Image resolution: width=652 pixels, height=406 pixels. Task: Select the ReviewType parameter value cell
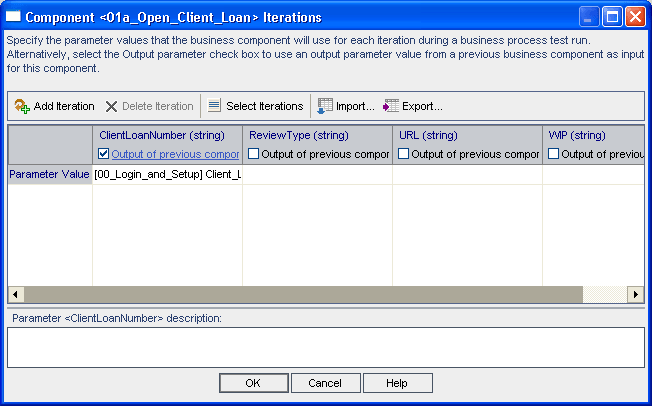click(x=317, y=174)
